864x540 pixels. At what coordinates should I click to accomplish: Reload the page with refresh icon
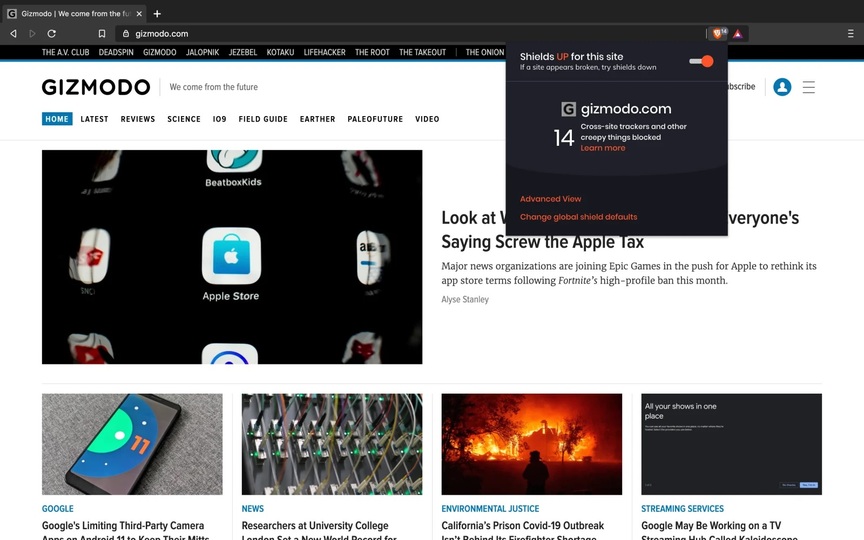pyautogui.click(x=51, y=34)
